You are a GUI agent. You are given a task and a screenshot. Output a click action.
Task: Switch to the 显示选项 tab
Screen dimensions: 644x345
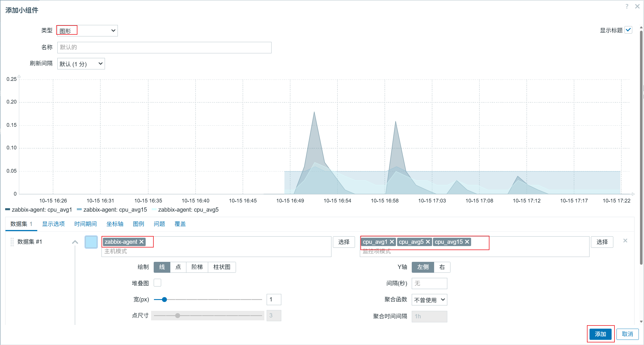[x=53, y=224]
